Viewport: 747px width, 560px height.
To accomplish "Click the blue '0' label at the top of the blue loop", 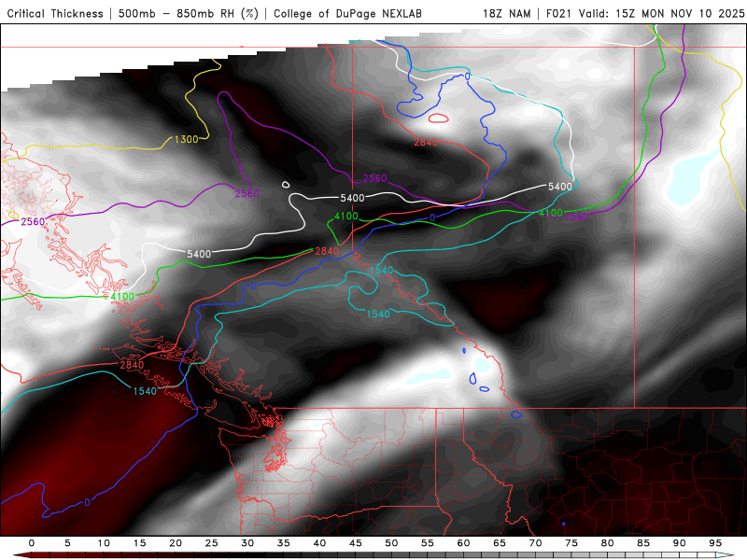I will coord(468,77).
